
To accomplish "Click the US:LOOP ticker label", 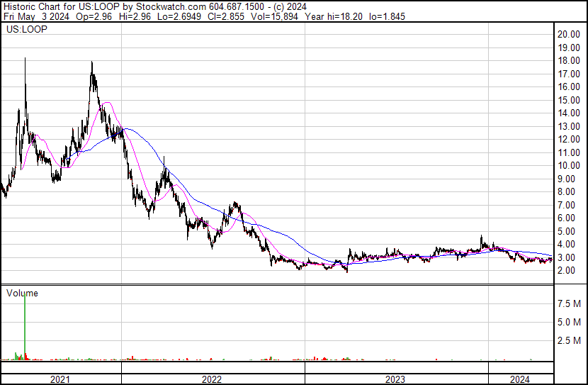I will point(27,29).
